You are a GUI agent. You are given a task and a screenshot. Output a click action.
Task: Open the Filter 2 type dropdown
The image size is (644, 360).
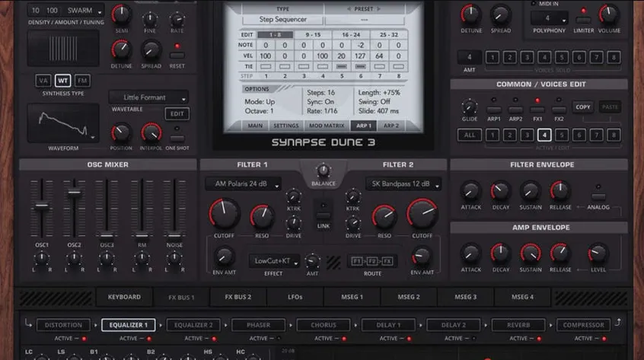point(403,184)
